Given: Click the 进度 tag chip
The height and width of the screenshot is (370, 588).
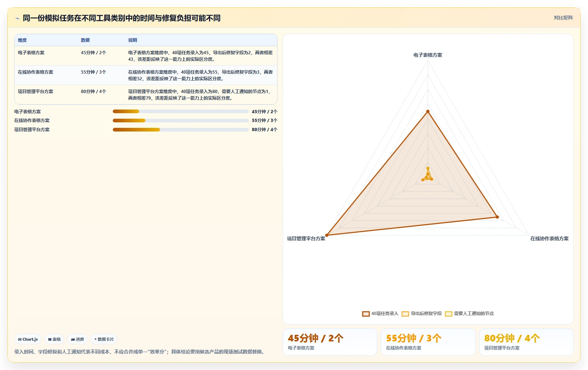Looking at the screenshot, I should point(77,339).
